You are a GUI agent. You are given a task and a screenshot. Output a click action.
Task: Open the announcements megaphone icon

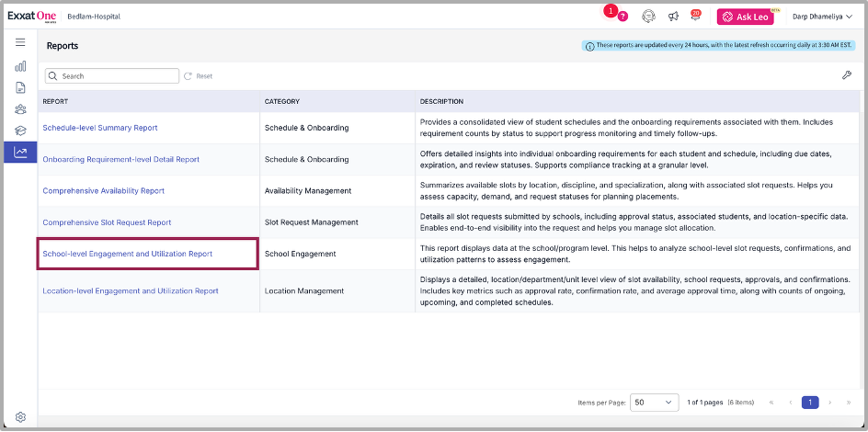pyautogui.click(x=673, y=17)
